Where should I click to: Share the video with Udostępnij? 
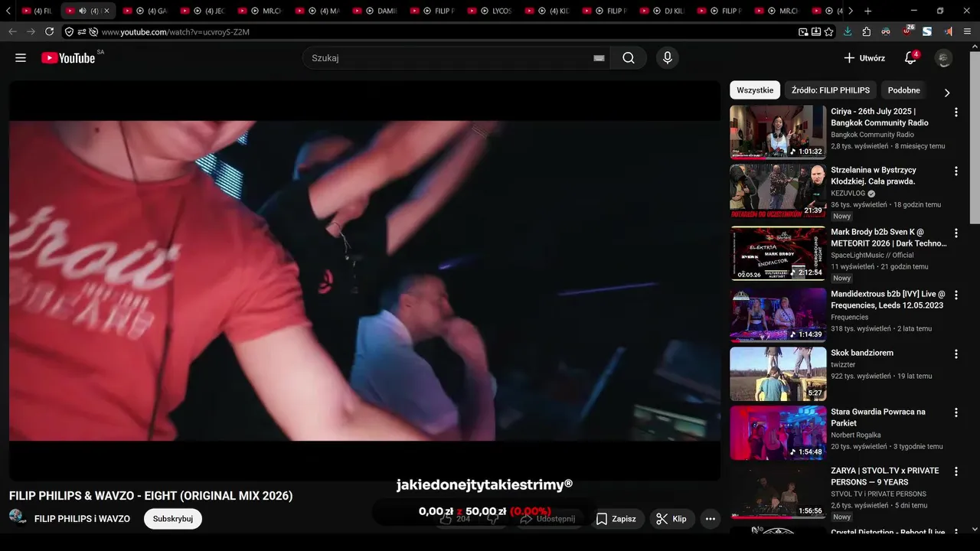547,519
